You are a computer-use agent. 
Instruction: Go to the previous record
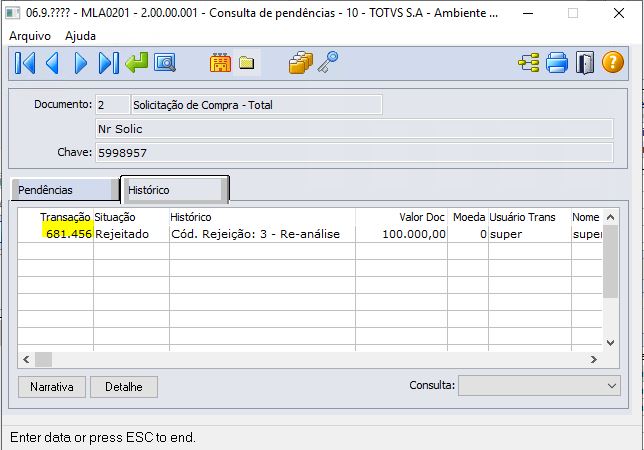pyautogui.click(x=53, y=63)
